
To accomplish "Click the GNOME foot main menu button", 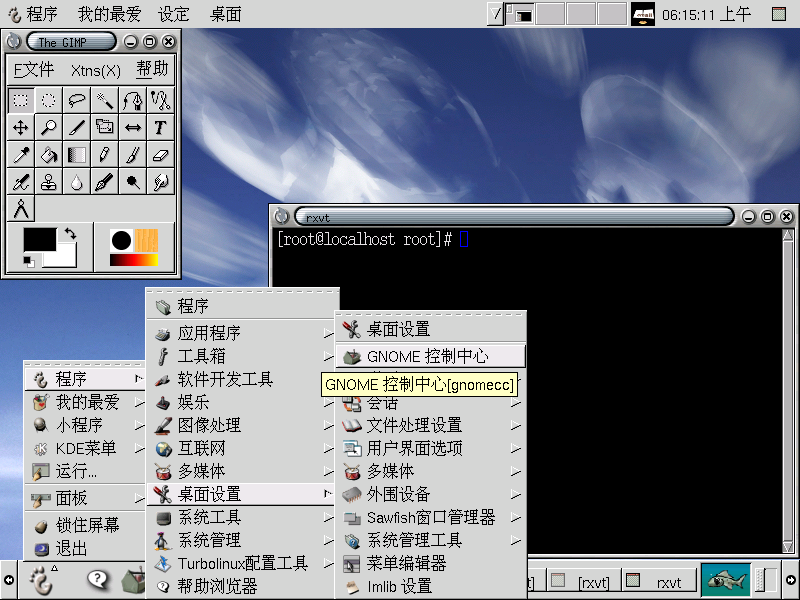I will (x=41, y=580).
